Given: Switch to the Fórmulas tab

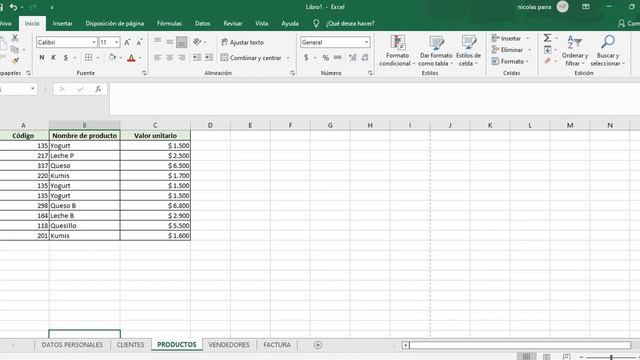Looking at the screenshot, I should coord(169,24).
